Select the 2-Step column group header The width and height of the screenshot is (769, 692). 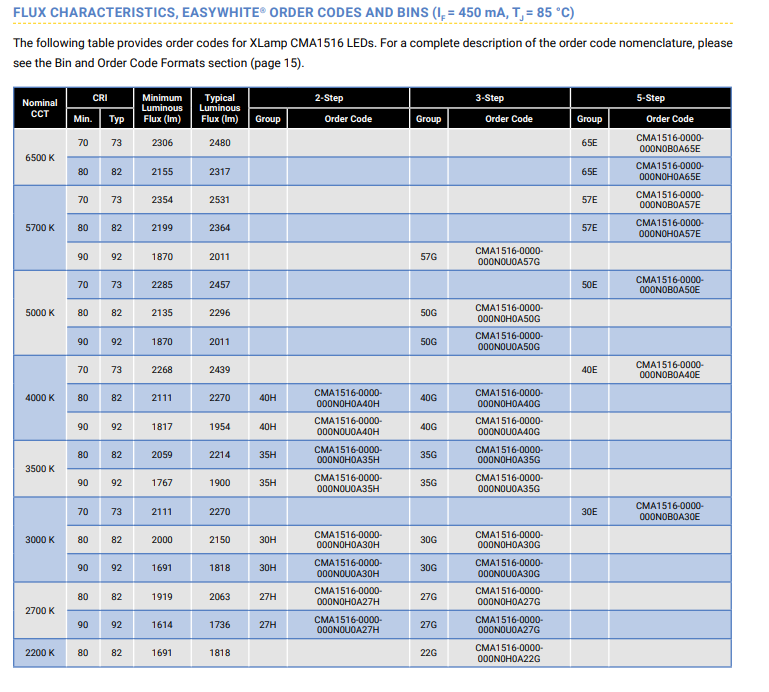click(329, 98)
